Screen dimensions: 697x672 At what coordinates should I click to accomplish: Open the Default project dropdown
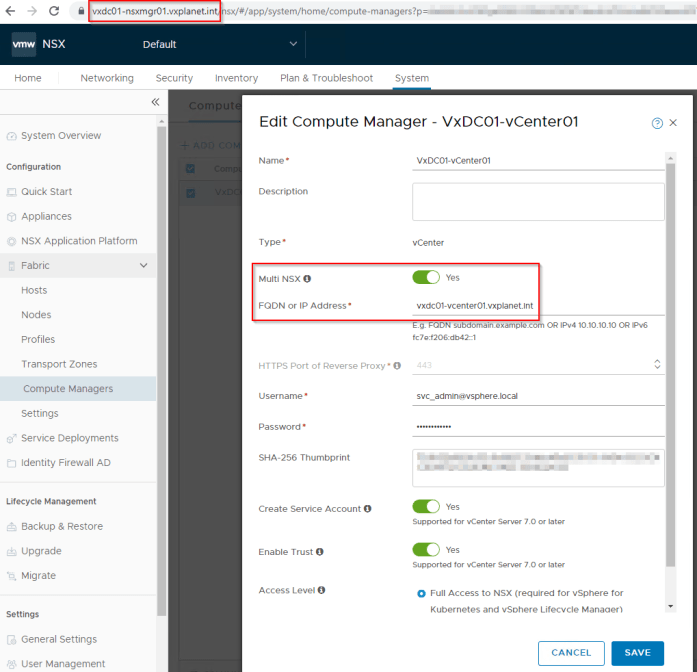tap(220, 44)
